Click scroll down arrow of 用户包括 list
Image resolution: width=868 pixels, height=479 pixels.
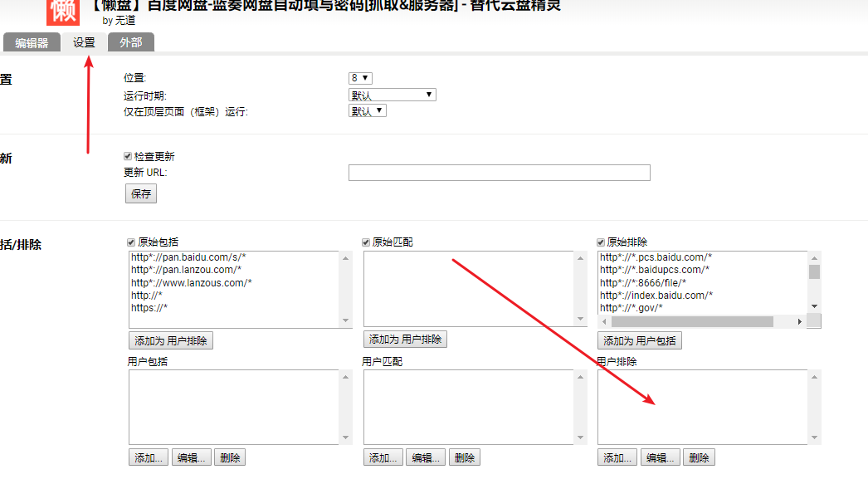pyautogui.click(x=345, y=437)
